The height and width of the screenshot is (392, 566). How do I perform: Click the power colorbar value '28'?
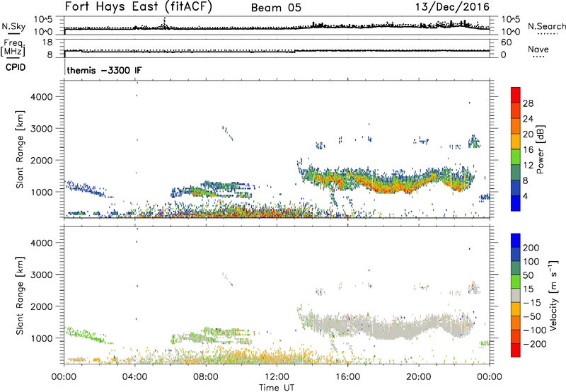(528, 103)
